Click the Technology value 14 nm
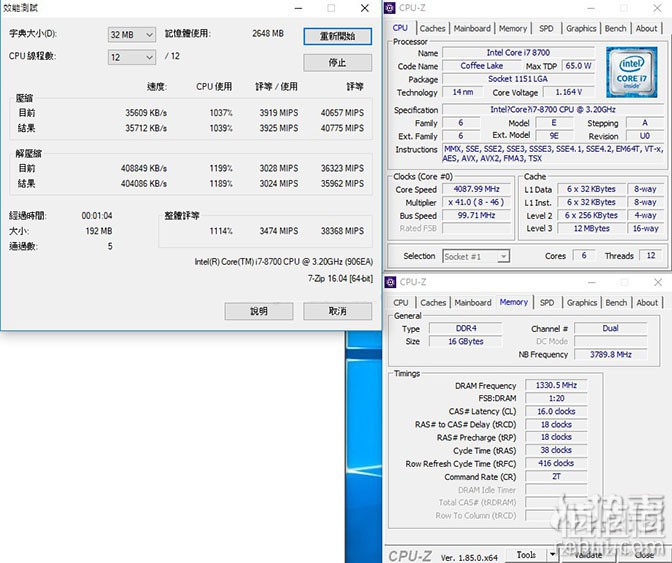672x563 pixels. coord(463,92)
